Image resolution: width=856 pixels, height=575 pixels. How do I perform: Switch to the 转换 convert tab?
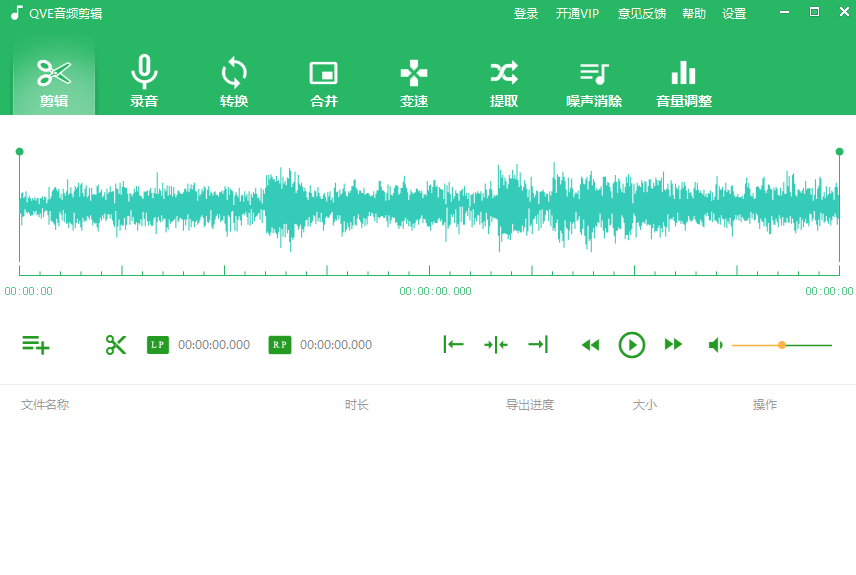(x=234, y=81)
